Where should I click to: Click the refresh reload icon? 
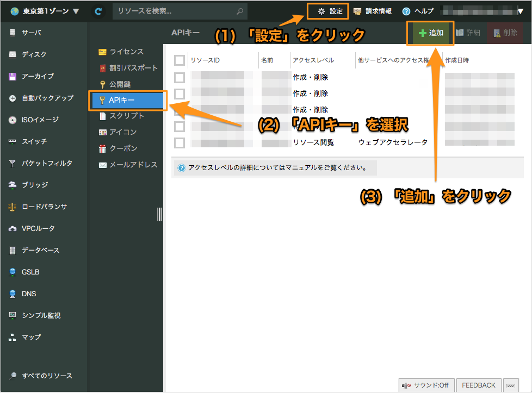coord(98,11)
